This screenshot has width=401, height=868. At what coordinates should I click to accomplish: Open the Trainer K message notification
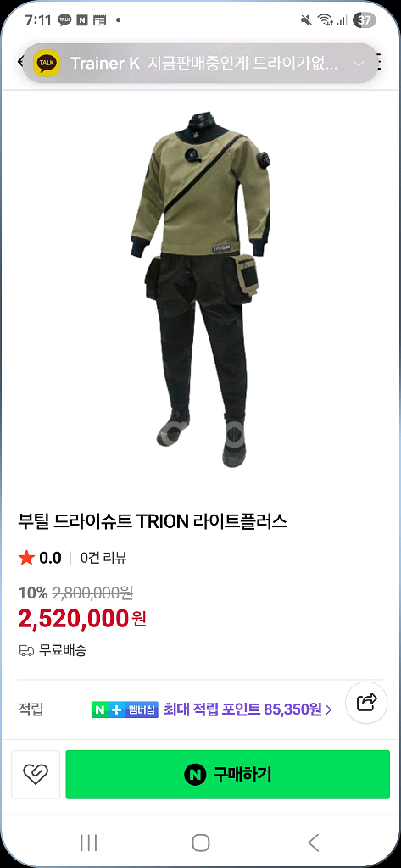[x=200, y=63]
